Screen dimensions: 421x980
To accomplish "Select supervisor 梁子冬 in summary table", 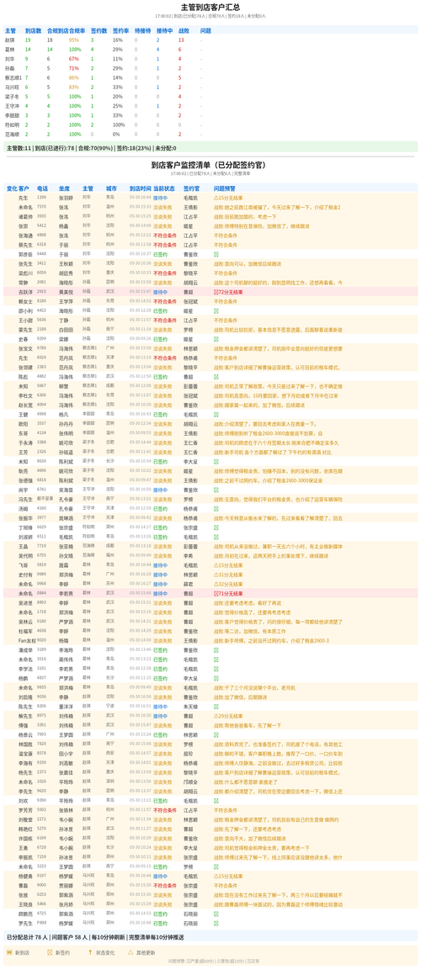I will coord(11,96).
